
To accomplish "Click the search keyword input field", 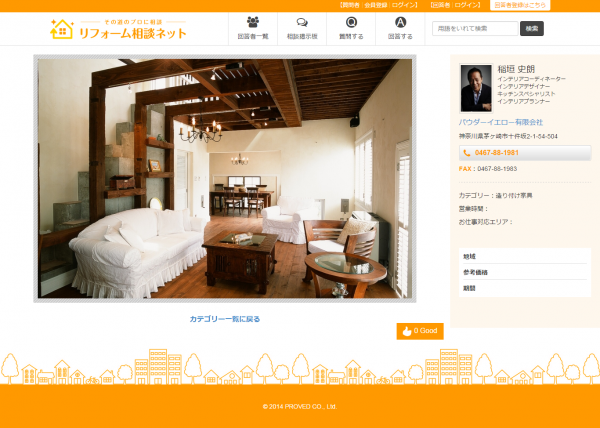I will point(474,28).
